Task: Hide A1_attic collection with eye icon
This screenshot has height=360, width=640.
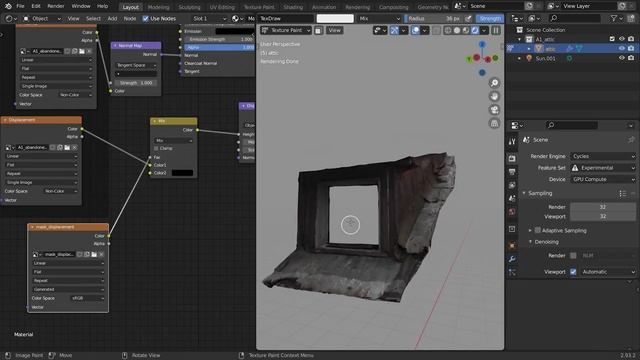Action: pos(622,39)
